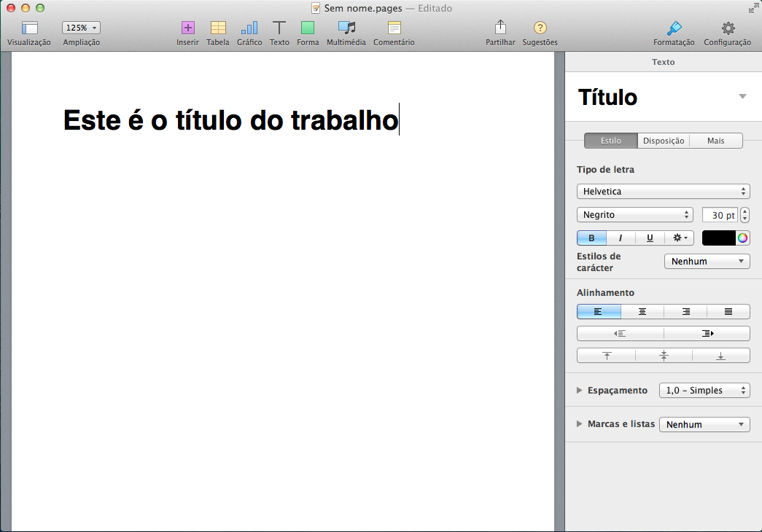
Task: Click the Editado status in title bar
Action: 435,8
